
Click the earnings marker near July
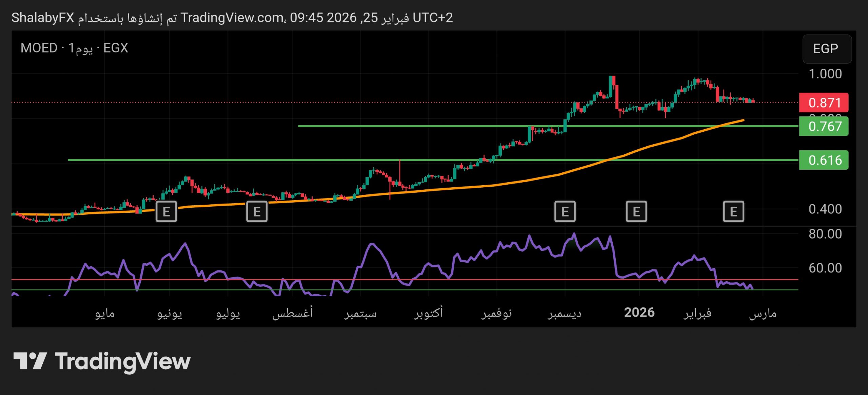(257, 211)
